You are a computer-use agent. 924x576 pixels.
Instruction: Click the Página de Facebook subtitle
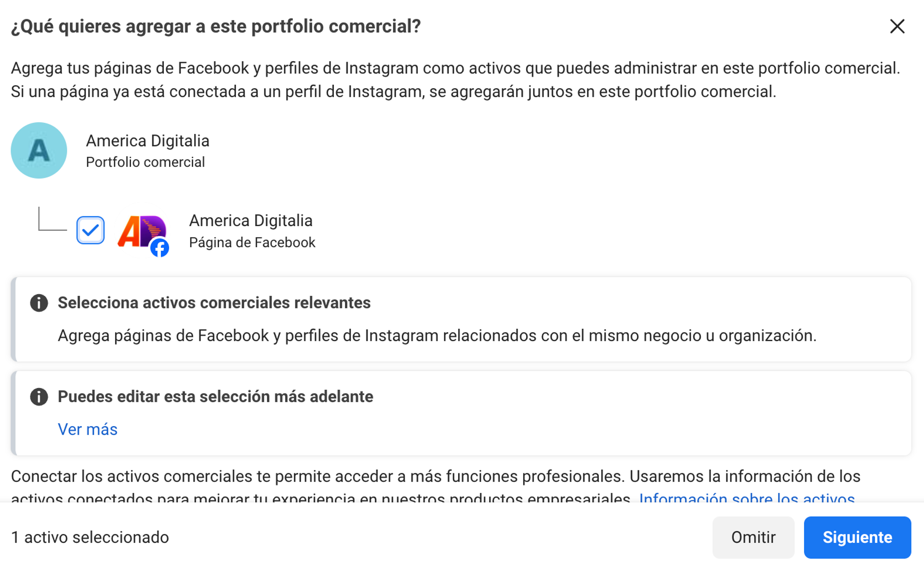click(252, 242)
